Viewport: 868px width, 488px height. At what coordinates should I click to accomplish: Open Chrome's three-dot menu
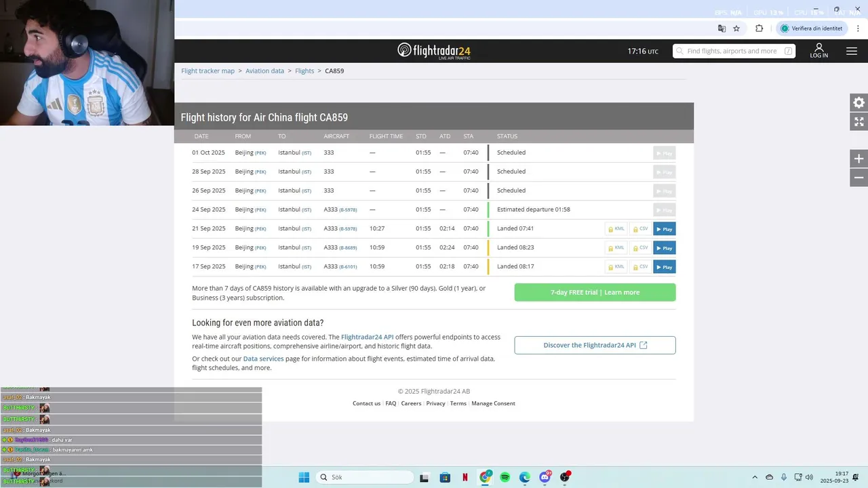click(x=858, y=28)
